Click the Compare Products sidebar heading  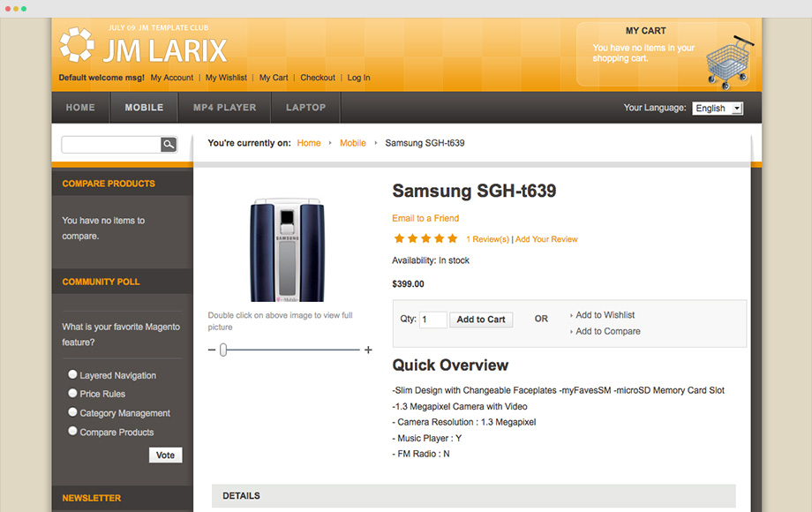click(109, 184)
